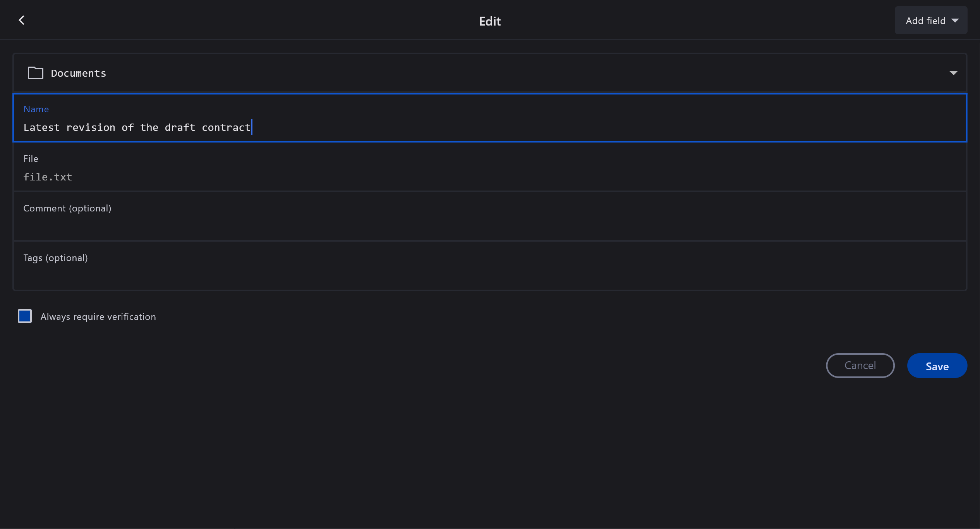Click the File field label
This screenshot has height=529, width=980.
(x=31, y=159)
